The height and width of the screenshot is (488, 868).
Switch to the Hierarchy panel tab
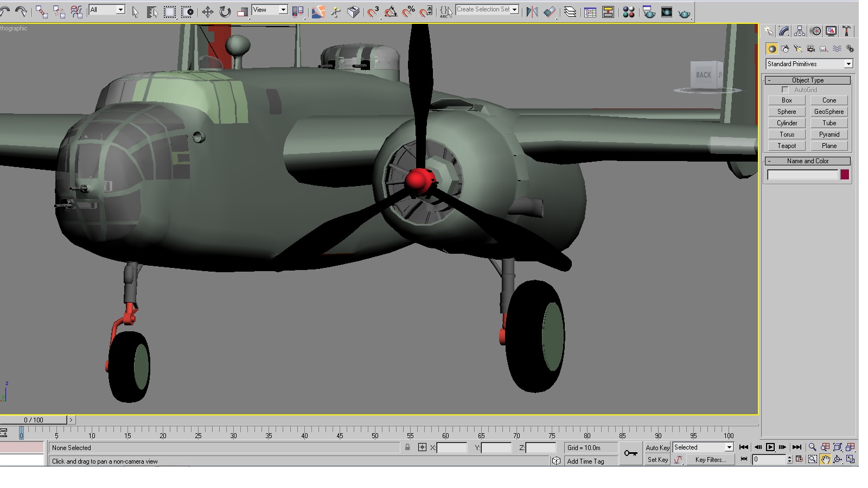tap(800, 31)
